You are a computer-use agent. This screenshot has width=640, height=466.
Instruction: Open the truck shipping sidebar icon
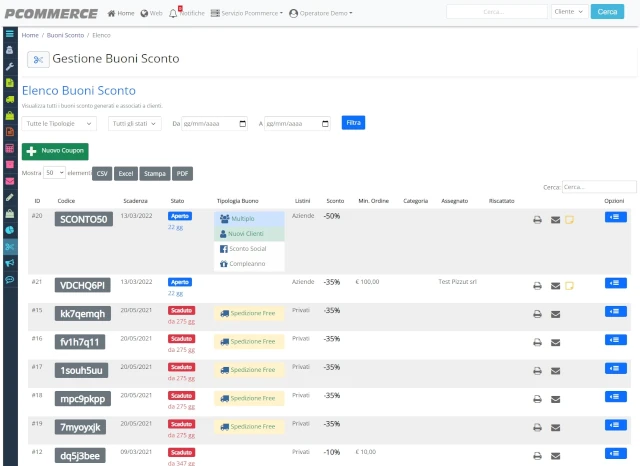[10, 99]
